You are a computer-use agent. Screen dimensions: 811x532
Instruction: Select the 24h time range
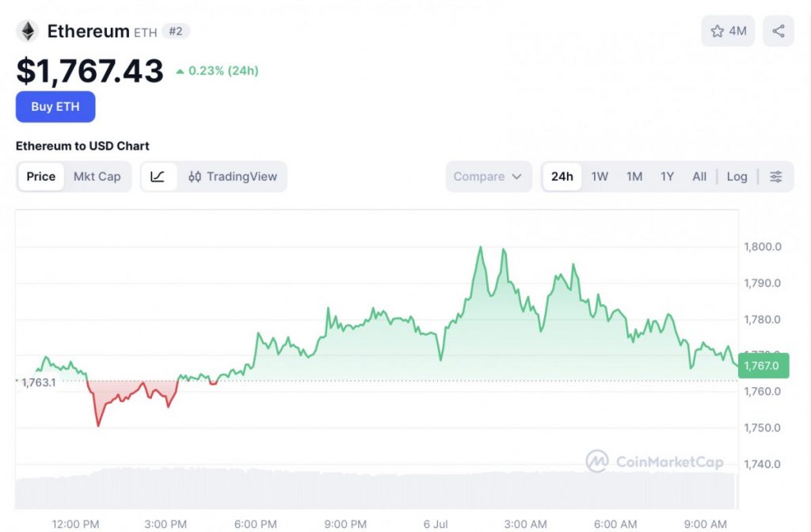point(562,177)
